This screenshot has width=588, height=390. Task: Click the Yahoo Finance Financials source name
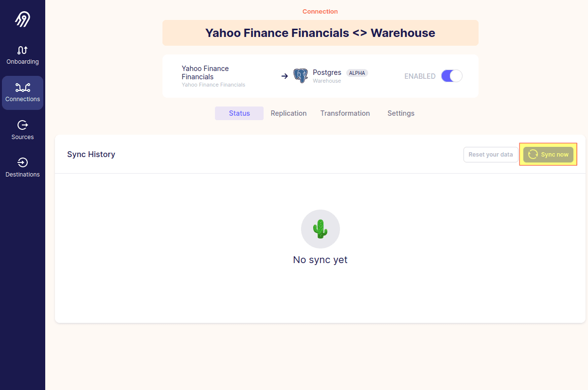(205, 72)
